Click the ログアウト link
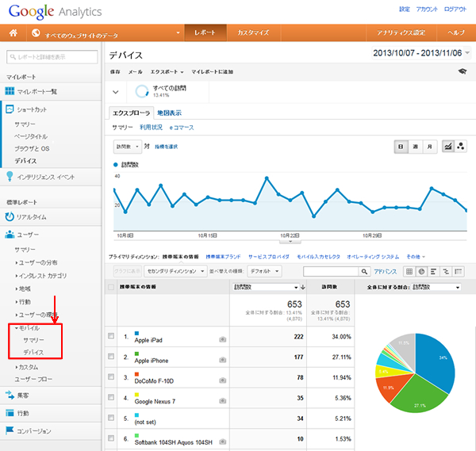Image resolution: width=476 pixels, height=451 pixels. pos(455,9)
